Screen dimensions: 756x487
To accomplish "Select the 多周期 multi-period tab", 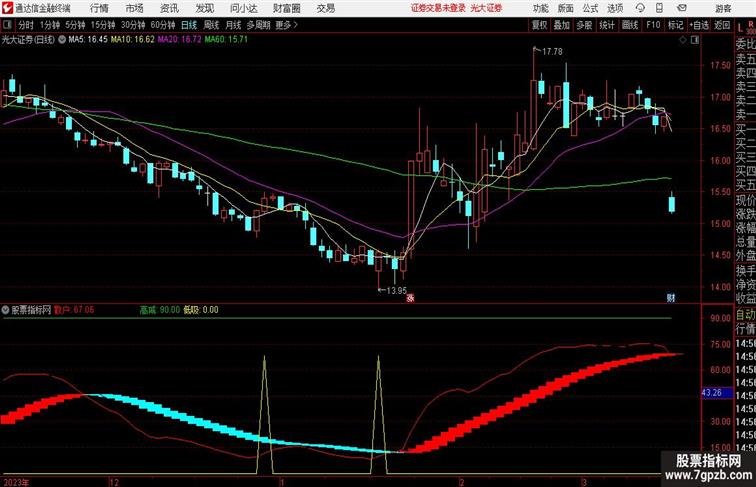I will 259,25.
